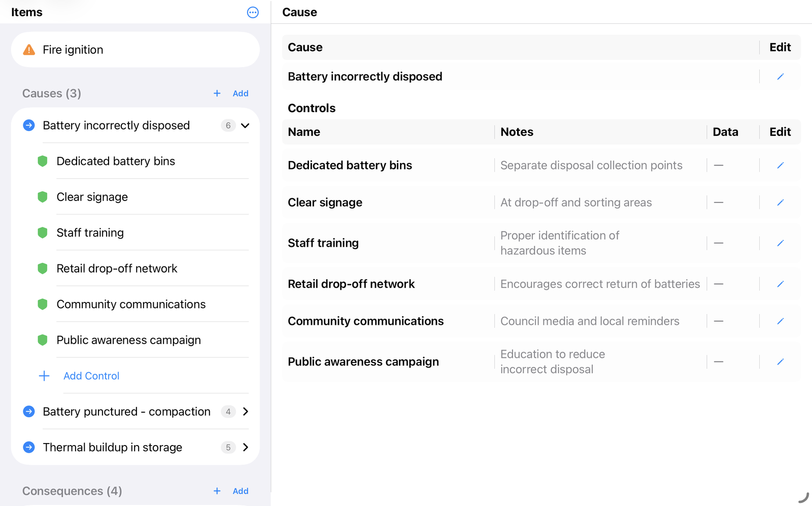
Task: Collapse the Battery incorrectly disposed cause
Action: 245,125
